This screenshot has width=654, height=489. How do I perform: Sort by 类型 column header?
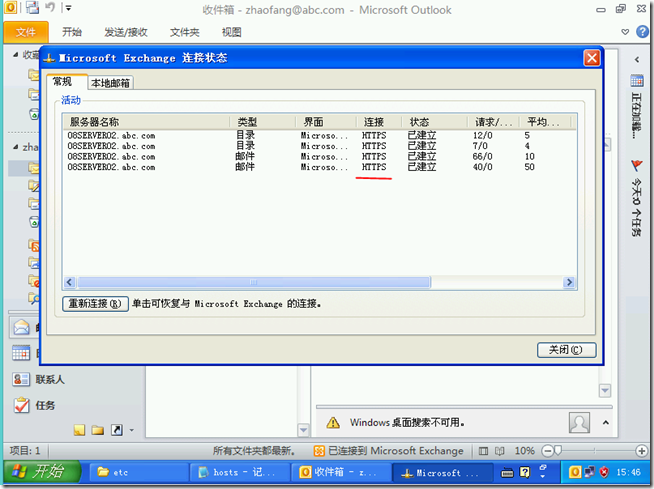262,122
